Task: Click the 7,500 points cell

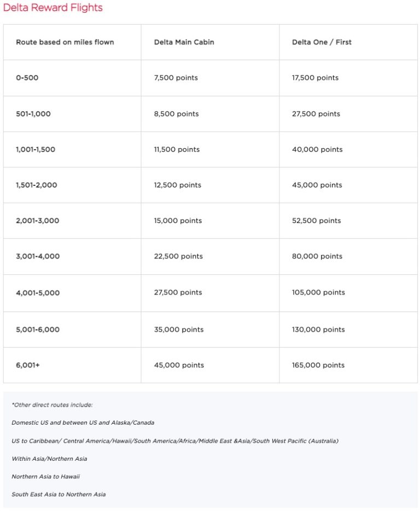Action: tap(176, 78)
